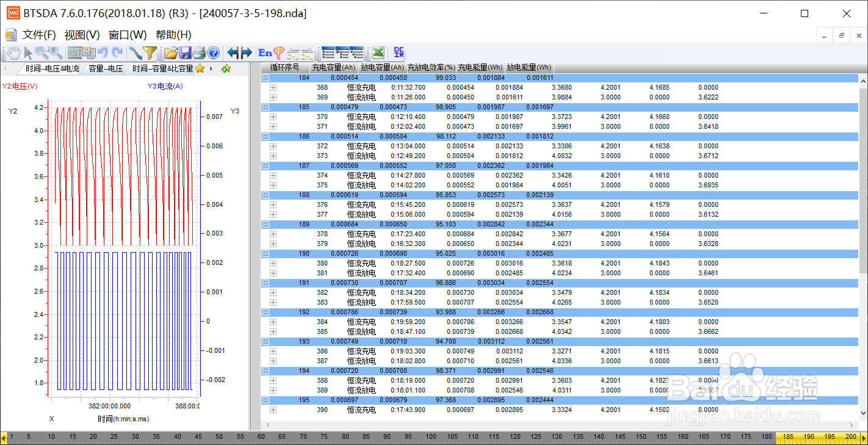Click the second magnifier zoom tool
The height and width of the screenshot is (445, 868).
(56, 53)
